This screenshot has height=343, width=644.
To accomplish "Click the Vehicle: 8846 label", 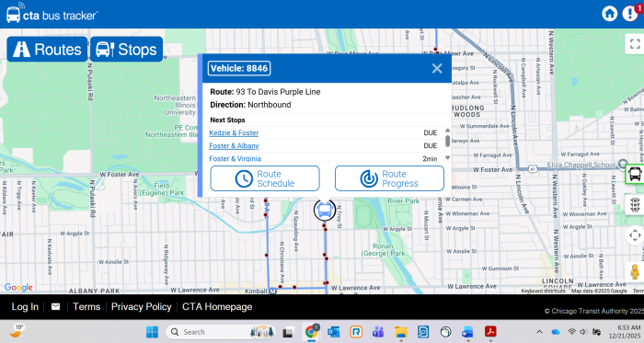I will (x=239, y=68).
